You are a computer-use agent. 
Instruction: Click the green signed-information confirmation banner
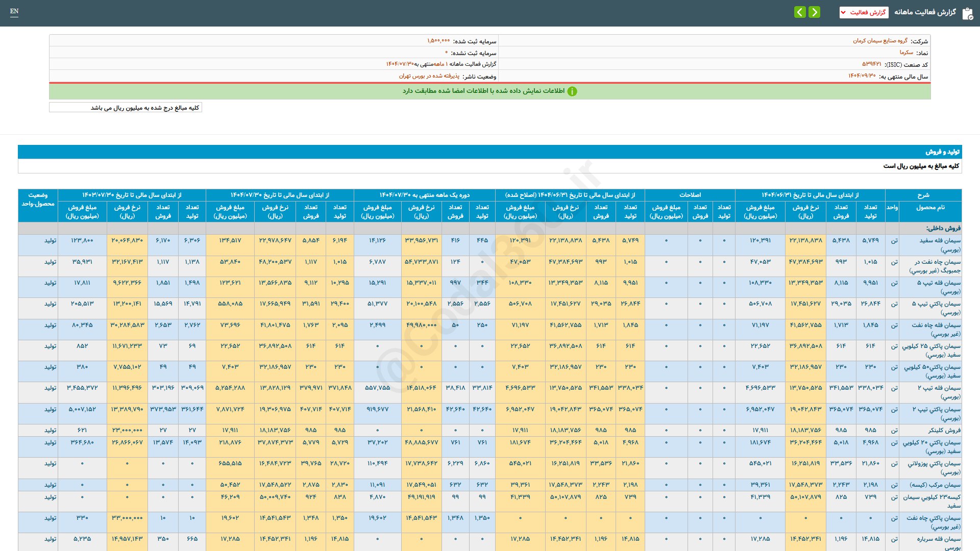click(x=489, y=91)
